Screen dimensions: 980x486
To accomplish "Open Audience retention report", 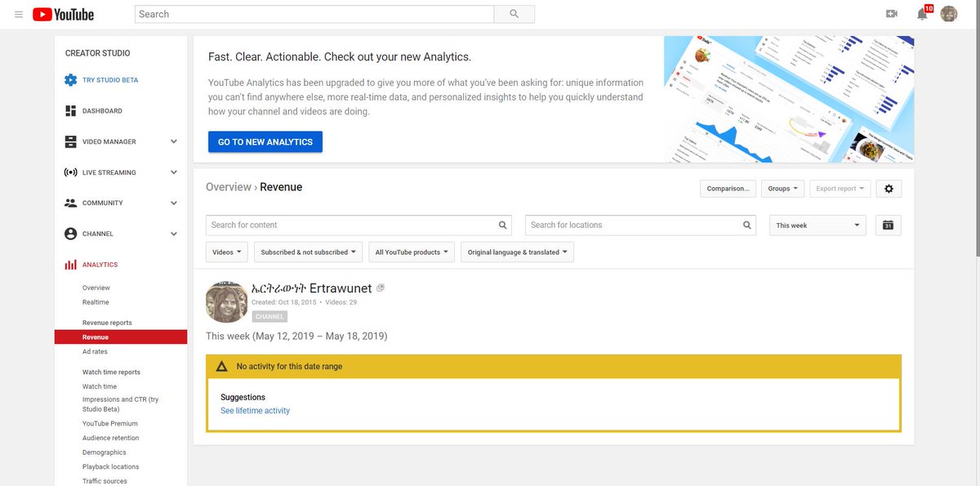I will (111, 438).
